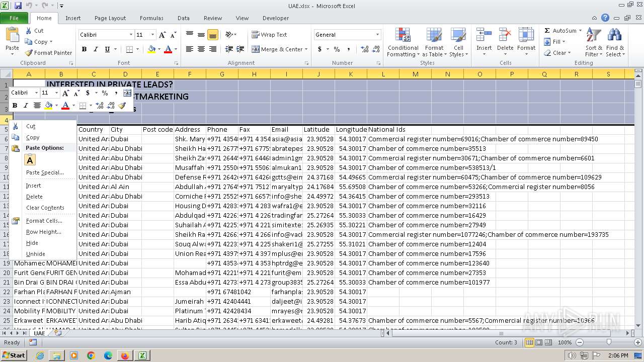Choose Format Cells in context menu

(44, 221)
